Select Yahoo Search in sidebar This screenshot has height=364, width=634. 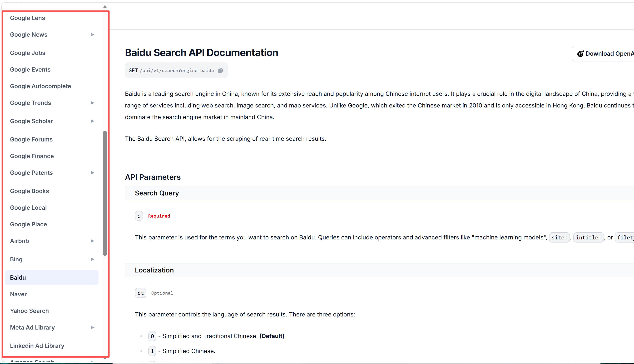point(29,311)
